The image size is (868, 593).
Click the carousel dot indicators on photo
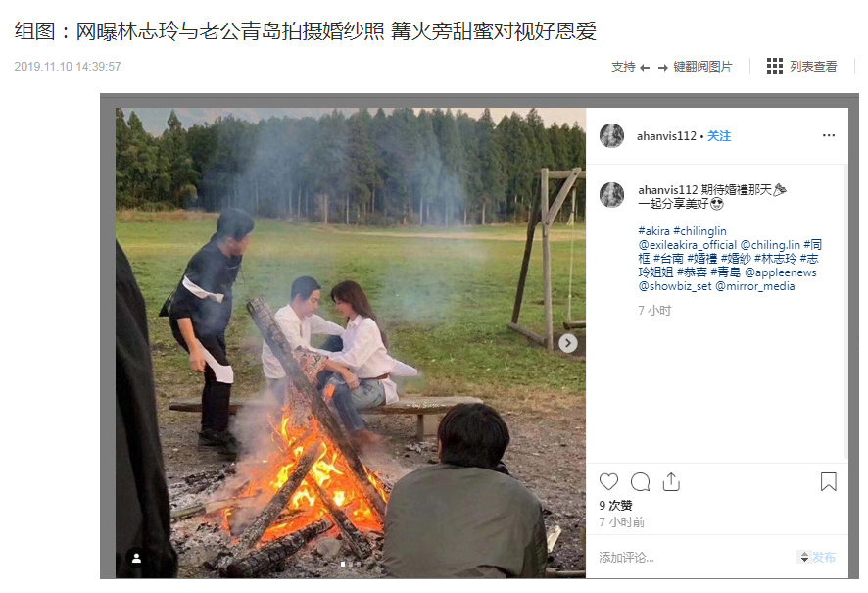pos(351,565)
